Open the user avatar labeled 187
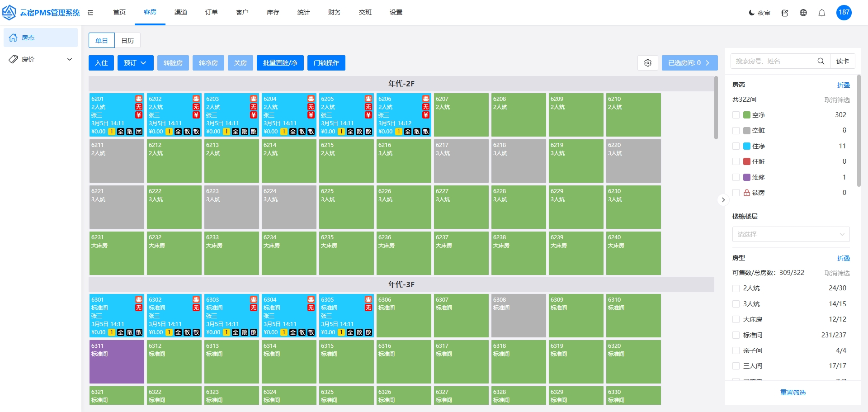The height and width of the screenshot is (412, 868). (x=844, y=13)
